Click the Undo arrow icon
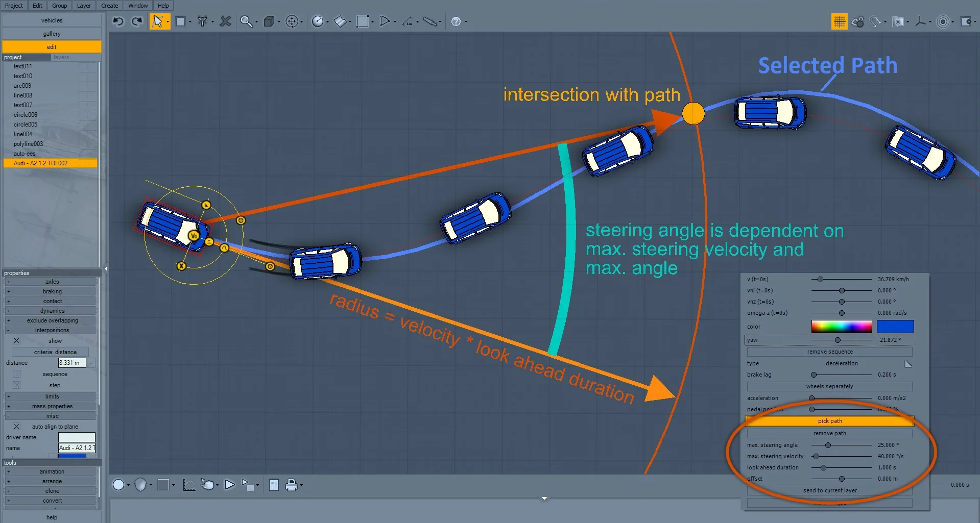 pyautogui.click(x=118, y=21)
